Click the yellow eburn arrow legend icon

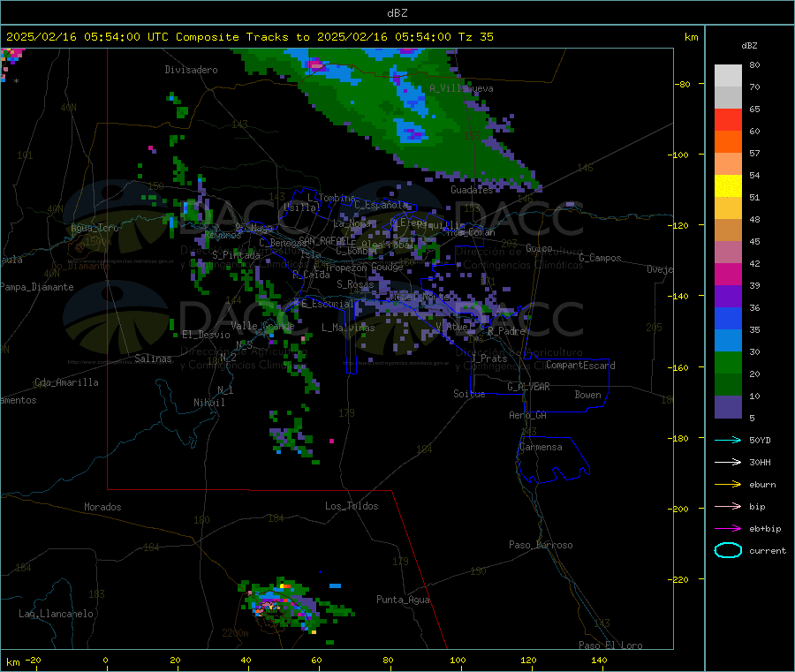pos(728,484)
